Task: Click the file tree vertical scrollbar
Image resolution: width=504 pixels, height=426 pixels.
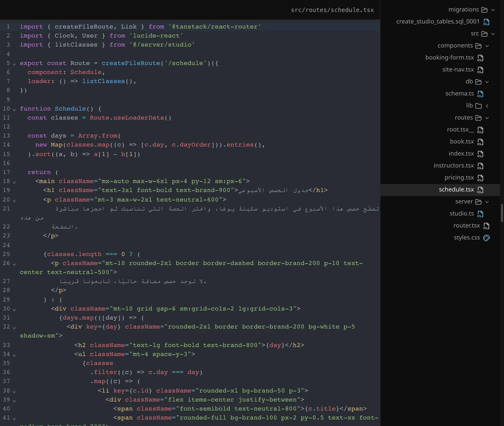Action: 502,213
